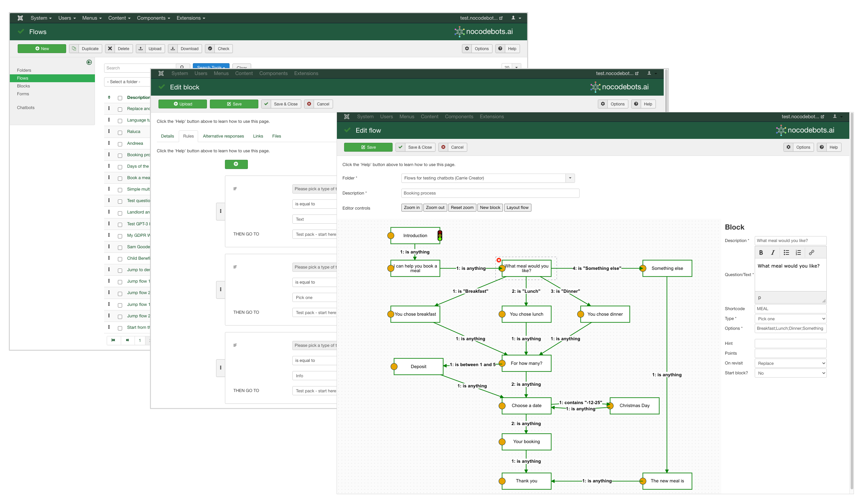868x504 pixels.
Task: Insert a bulleted list in Question/Text
Action: [x=786, y=253]
